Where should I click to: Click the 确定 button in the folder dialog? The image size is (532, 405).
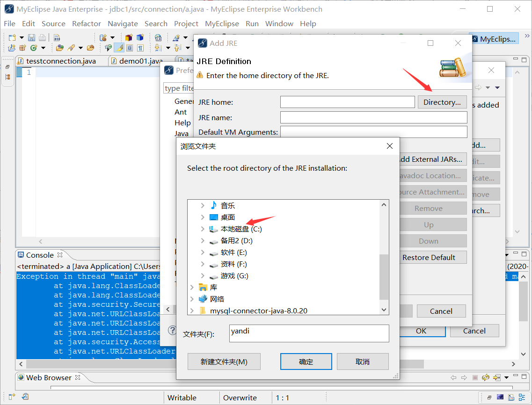(x=306, y=361)
